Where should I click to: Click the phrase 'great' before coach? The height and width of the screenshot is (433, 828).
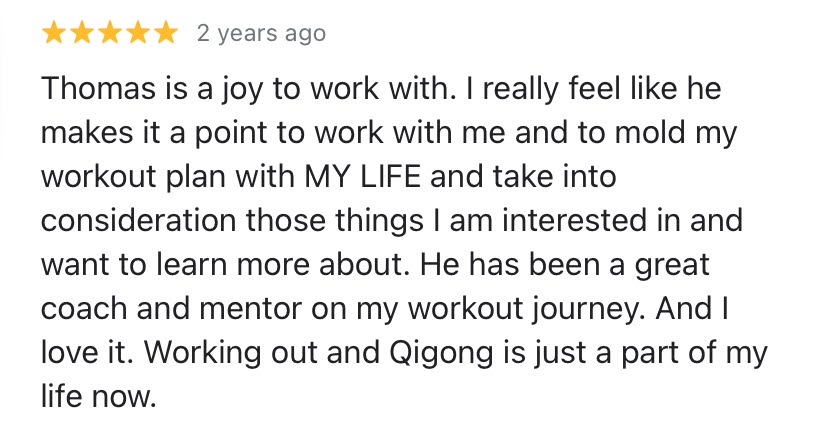click(x=671, y=266)
